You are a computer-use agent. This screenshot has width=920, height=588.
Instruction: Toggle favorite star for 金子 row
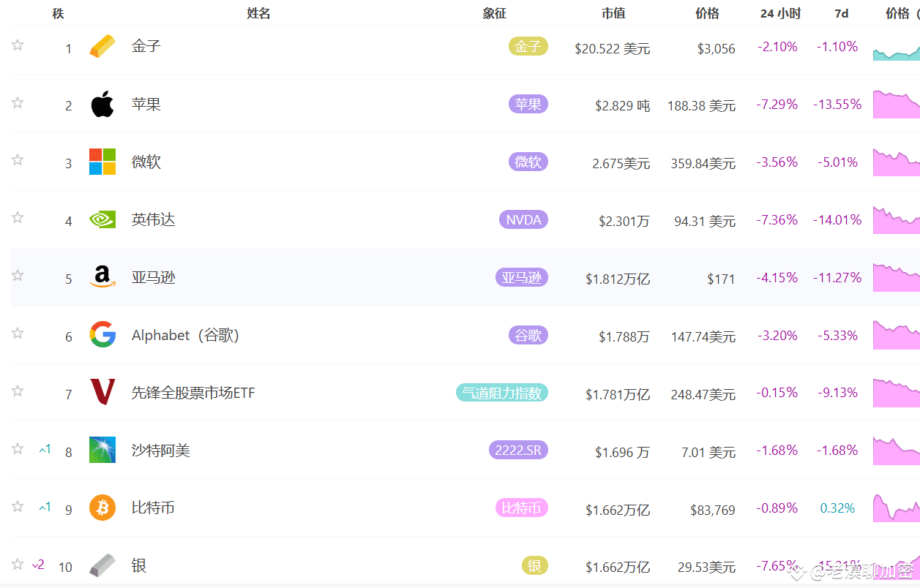[18, 45]
